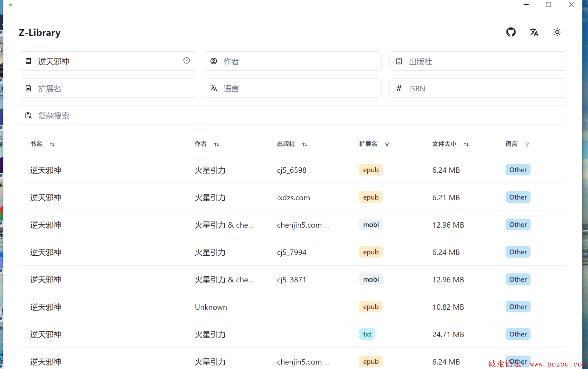The width and height of the screenshot is (588, 369).
Task: Sort by 文件大小 column arrows
Action: pos(466,144)
